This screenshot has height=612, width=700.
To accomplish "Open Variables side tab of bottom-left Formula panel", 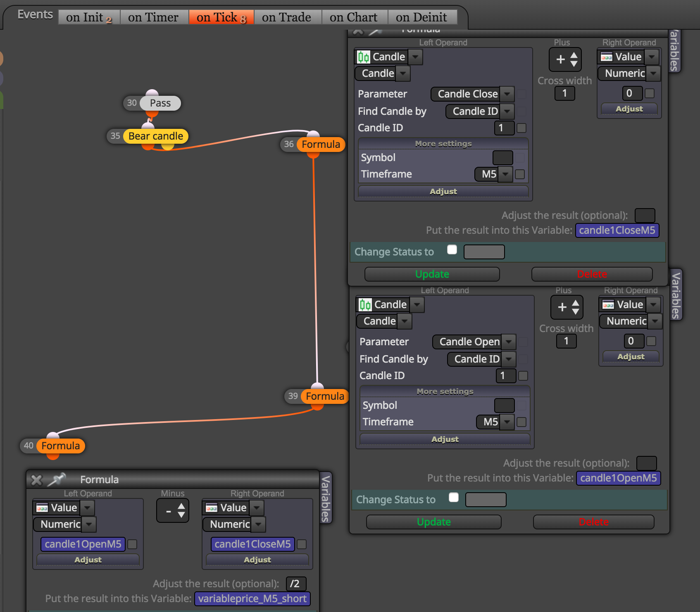I will point(326,498).
